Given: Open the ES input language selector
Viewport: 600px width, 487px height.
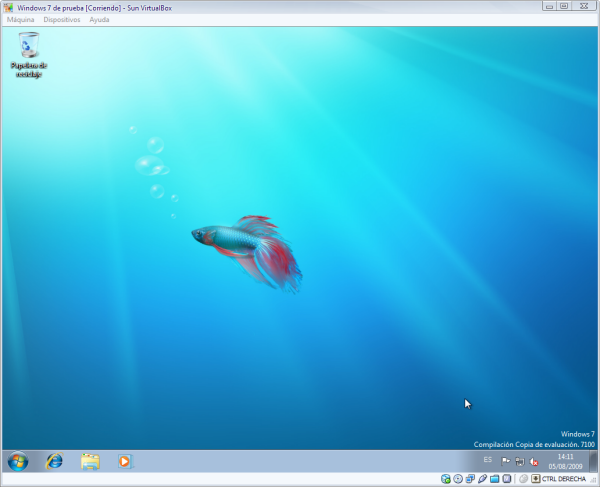Looking at the screenshot, I should click(487, 460).
